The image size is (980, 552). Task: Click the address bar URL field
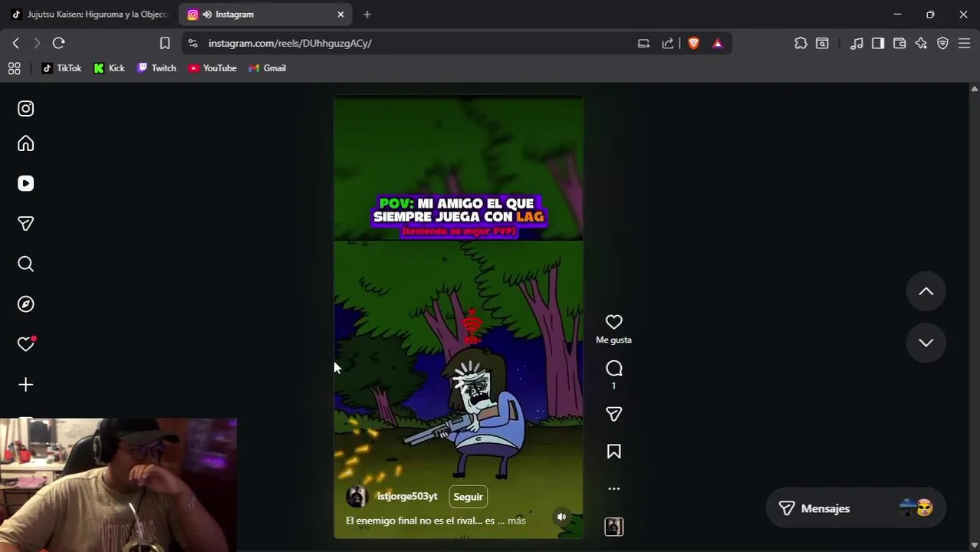[x=414, y=43]
